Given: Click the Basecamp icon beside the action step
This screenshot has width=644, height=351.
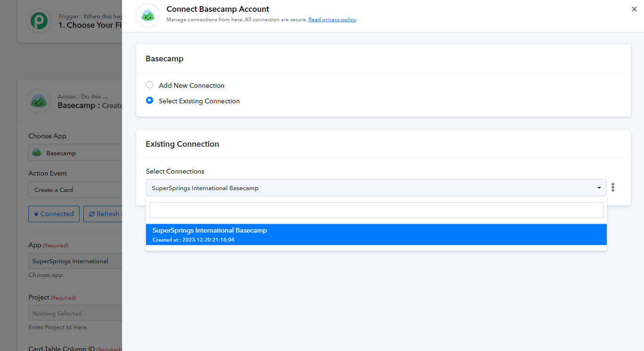Looking at the screenshot, I should tap(39, 101).
